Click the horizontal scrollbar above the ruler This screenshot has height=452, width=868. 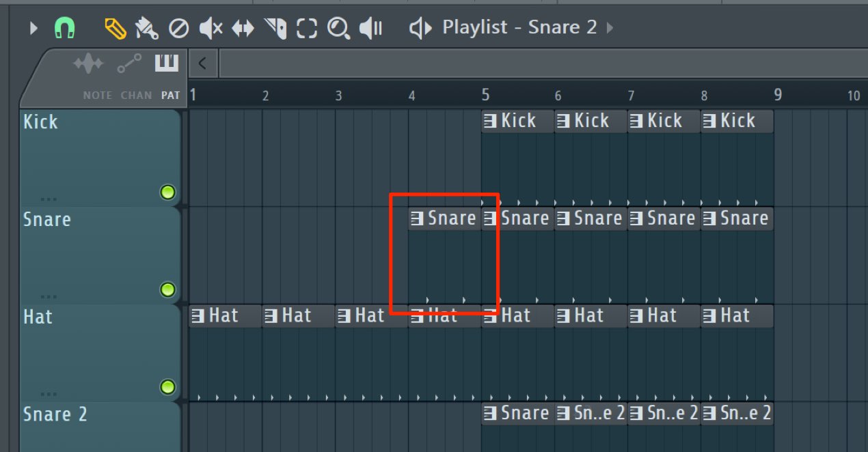point(543,63)
